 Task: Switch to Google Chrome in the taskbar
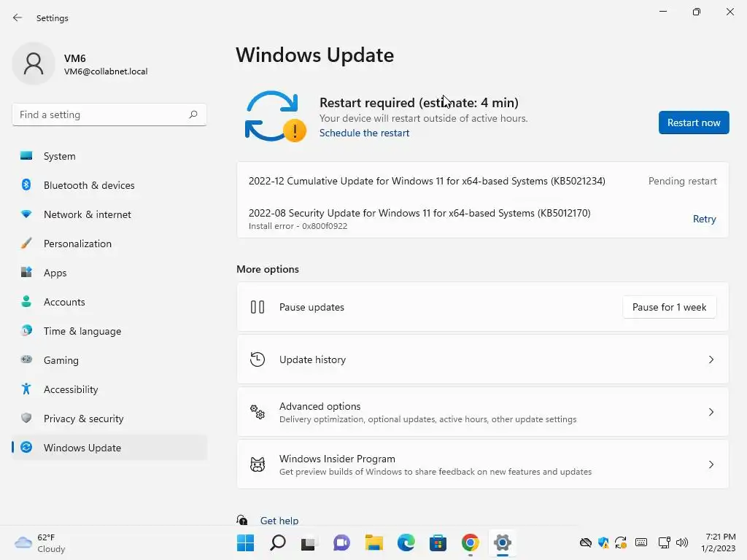[x=470, y=542]
